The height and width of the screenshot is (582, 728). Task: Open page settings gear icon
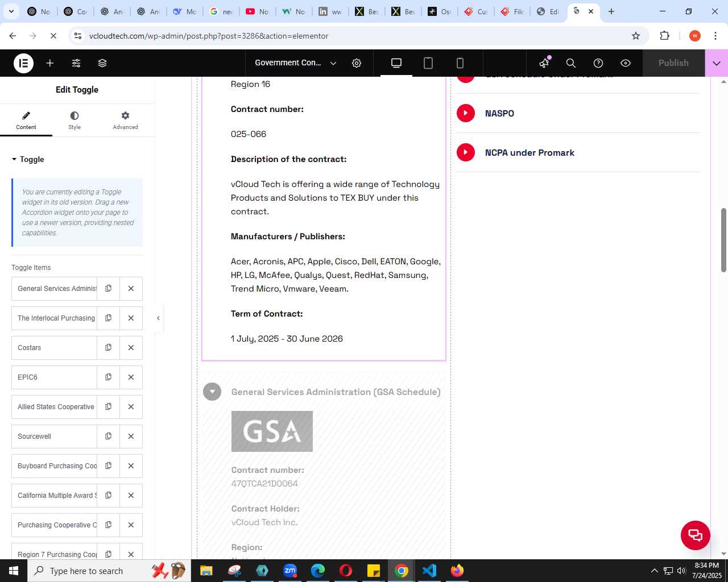pyautogui.click(x=357, y=63)
